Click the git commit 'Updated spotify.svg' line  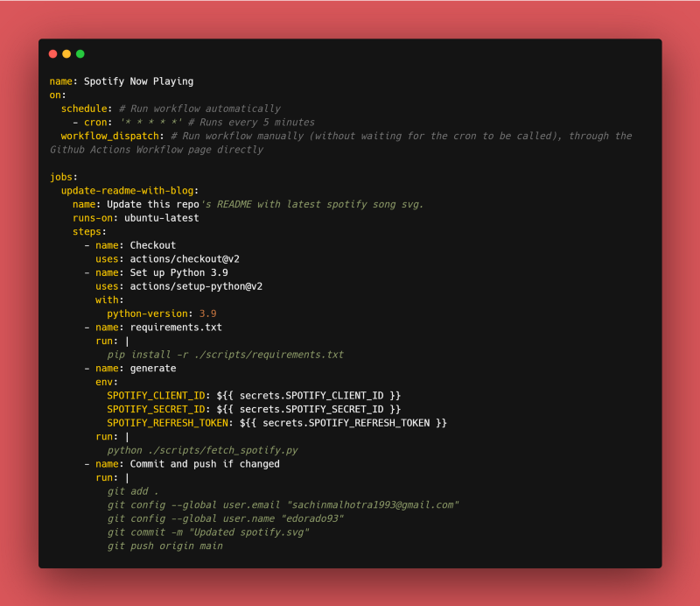pos(208,532)
